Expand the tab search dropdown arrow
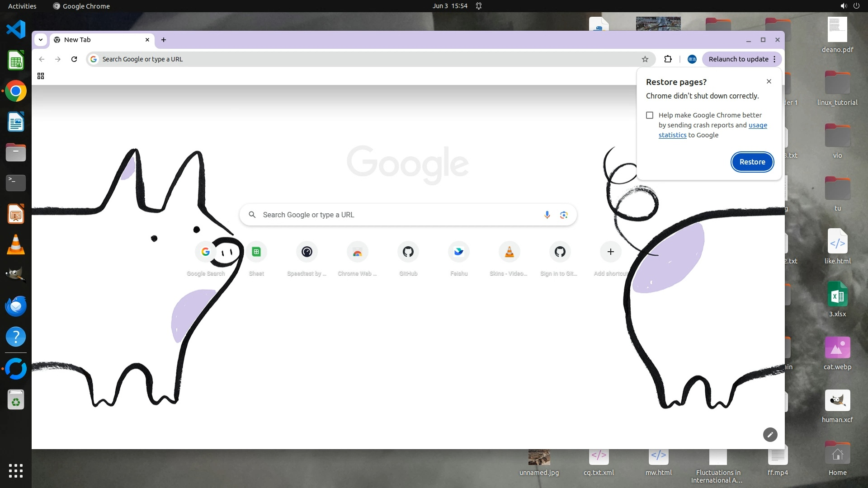The width and height of the screenshot is (868, 488). pos(41,40)
